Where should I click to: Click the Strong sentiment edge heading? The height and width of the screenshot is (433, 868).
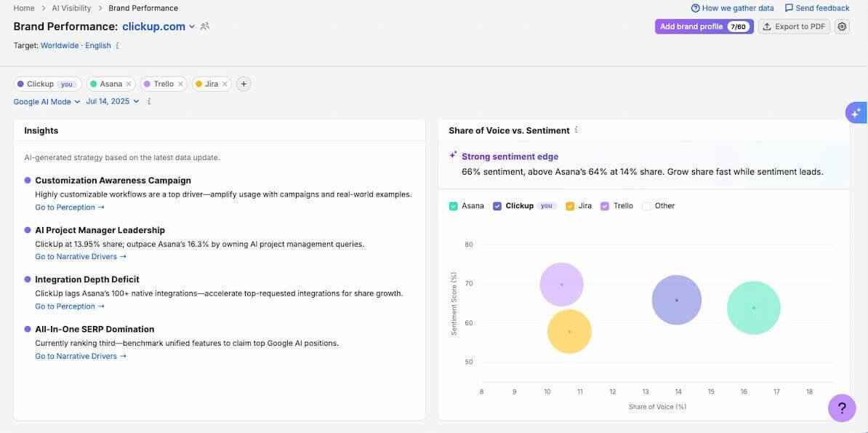click(510, 157)
